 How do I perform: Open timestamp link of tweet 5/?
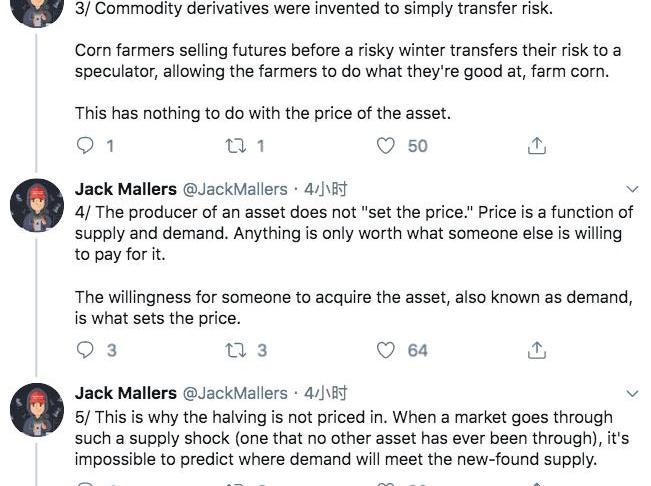click(x=326, y=393)
